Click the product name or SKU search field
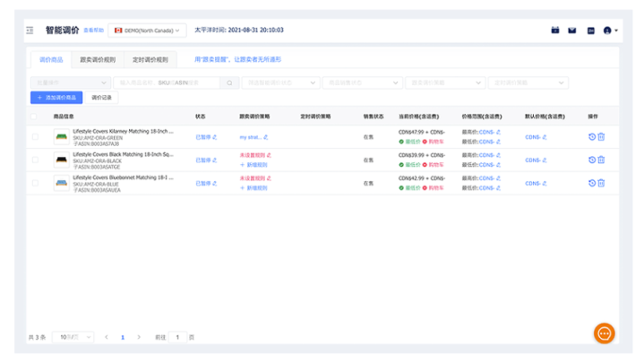Viewport: 644px width, 363px height. (168, 82)
